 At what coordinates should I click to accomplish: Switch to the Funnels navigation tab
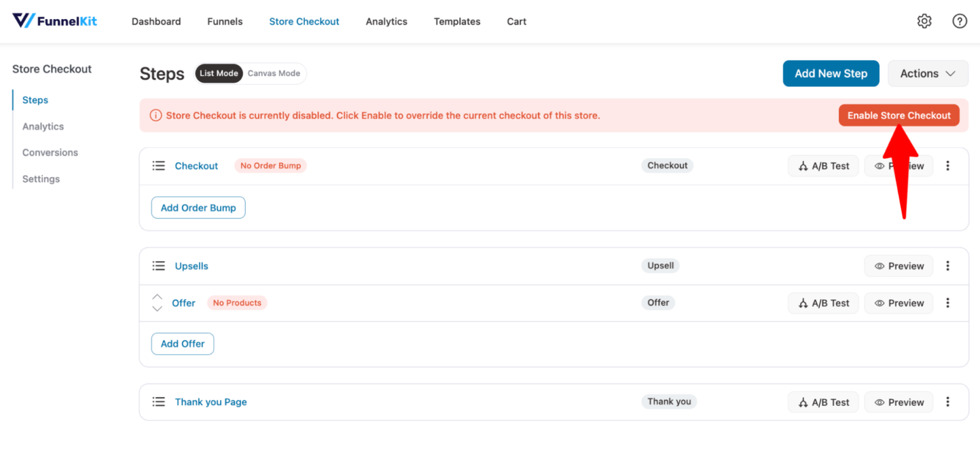click(x=225, y=21)
